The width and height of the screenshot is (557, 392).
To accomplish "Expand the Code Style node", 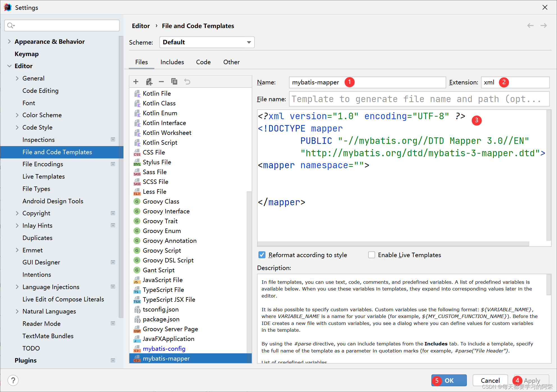I will 17,127.
